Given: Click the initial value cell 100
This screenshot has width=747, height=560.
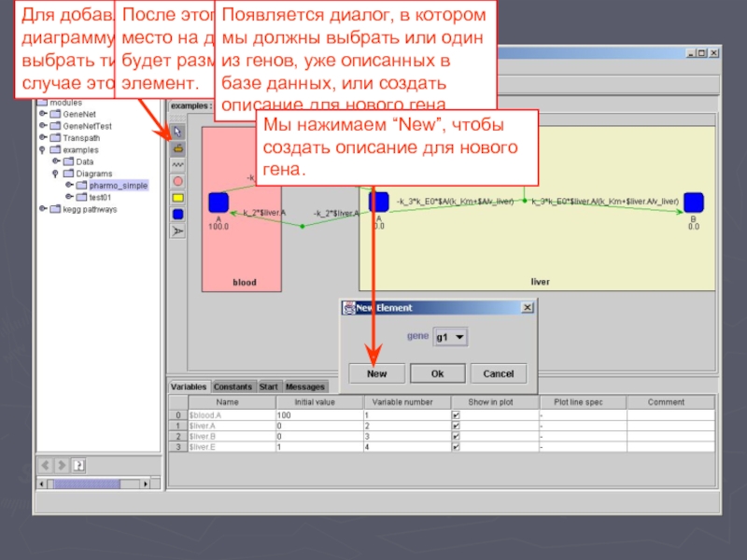Looking at the screenshot, I should point(319,415).
